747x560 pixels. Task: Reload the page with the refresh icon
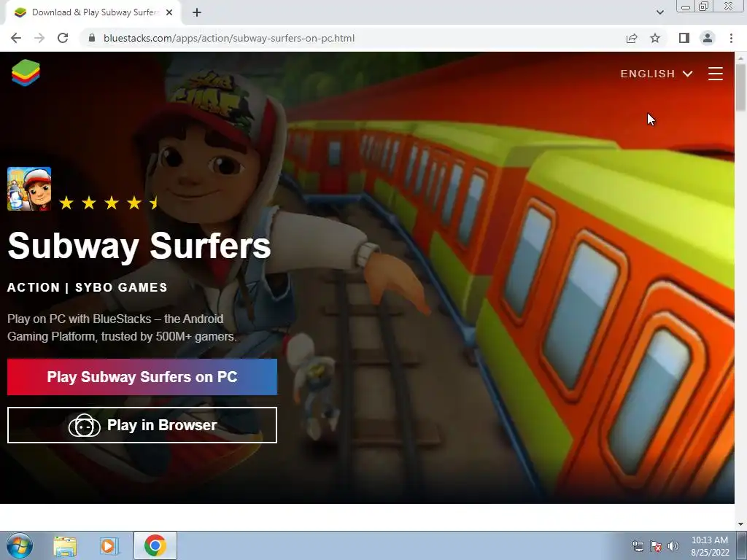[x=63, y=38]
